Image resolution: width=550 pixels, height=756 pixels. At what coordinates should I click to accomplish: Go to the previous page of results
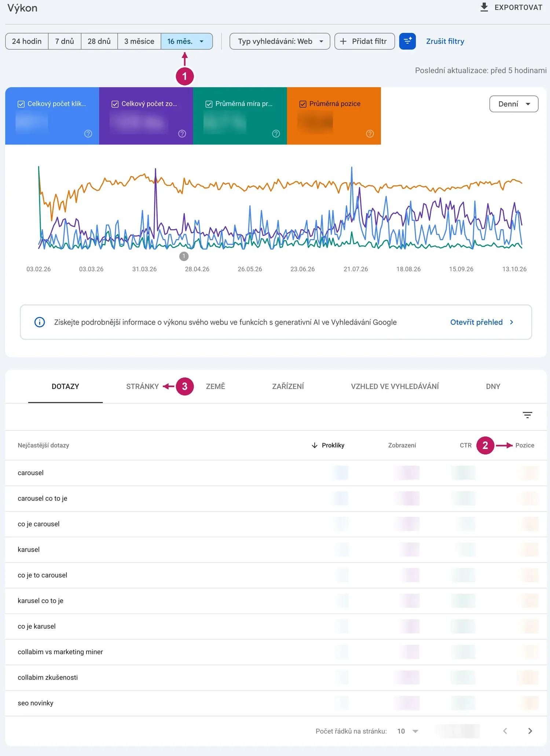click(505, 731)
